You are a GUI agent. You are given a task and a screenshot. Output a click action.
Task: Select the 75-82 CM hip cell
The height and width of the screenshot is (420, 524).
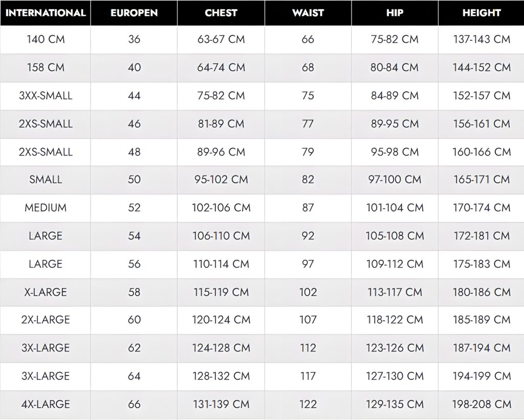pos(395,39)
